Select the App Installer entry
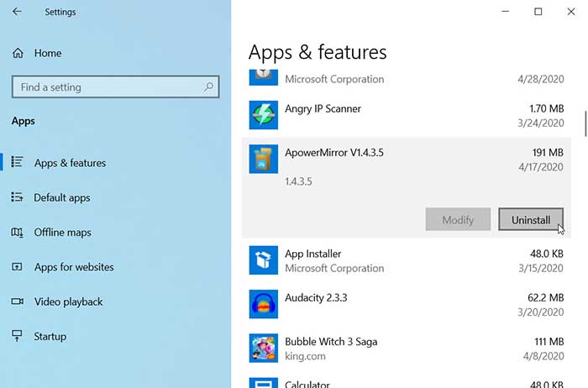The image size is (588, 388). point(407,260)
